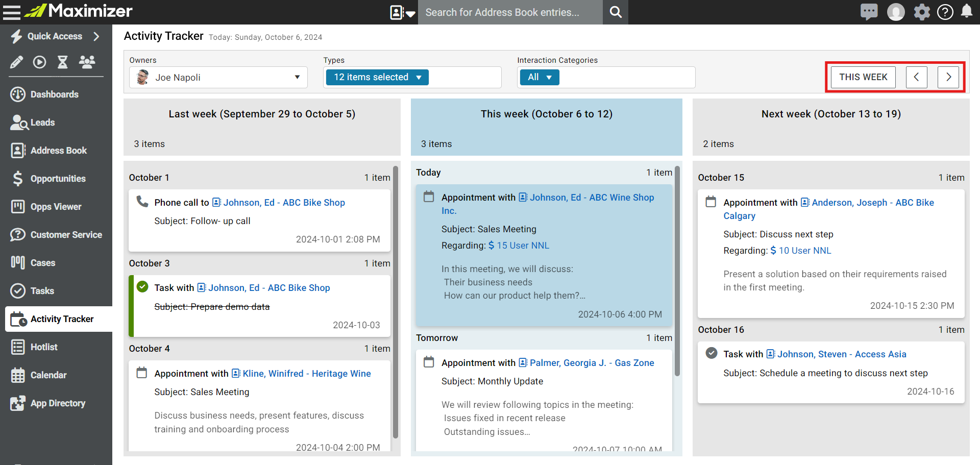The image size is (980, 465).
Task: Click calendar icon on Kline appointment card
Action: click(x=142, y=373)
